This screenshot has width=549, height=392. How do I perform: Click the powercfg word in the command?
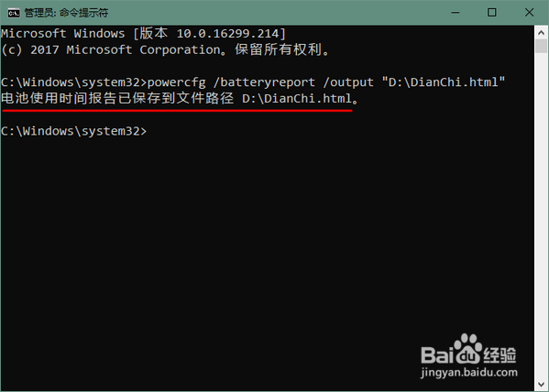(177, 82)
